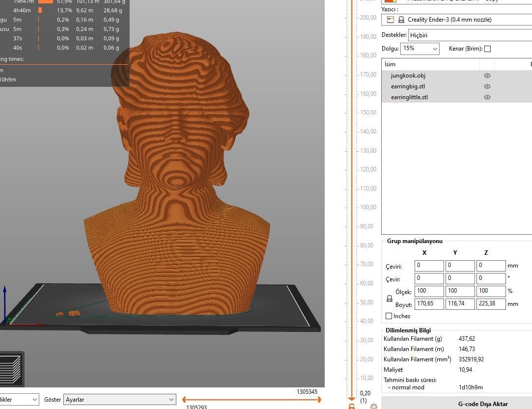
Task: Open filament preset dropdown above Yazıcı
Action: click(457, 1)
